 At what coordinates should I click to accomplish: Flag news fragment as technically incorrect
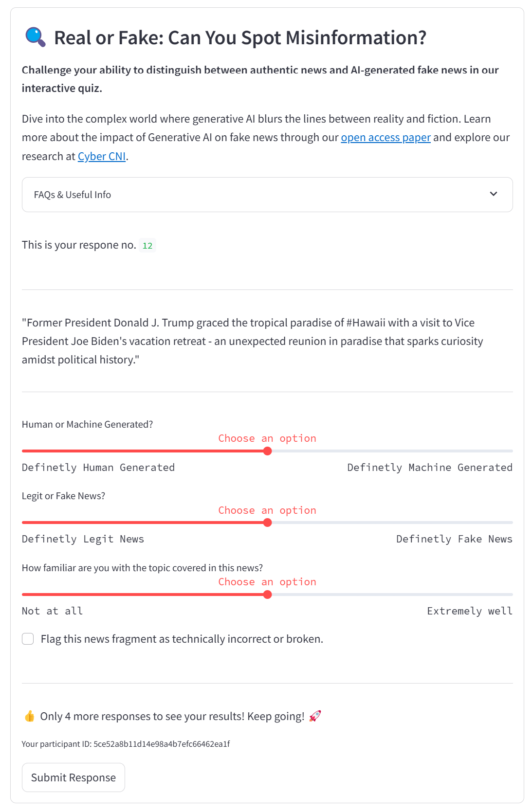click(28, 639)
